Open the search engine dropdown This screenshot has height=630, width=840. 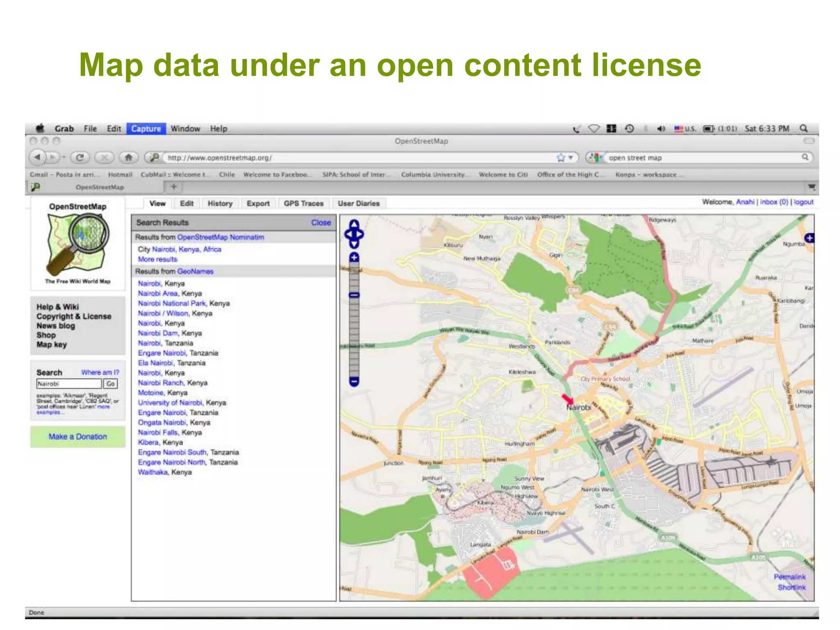pos(595,157)
